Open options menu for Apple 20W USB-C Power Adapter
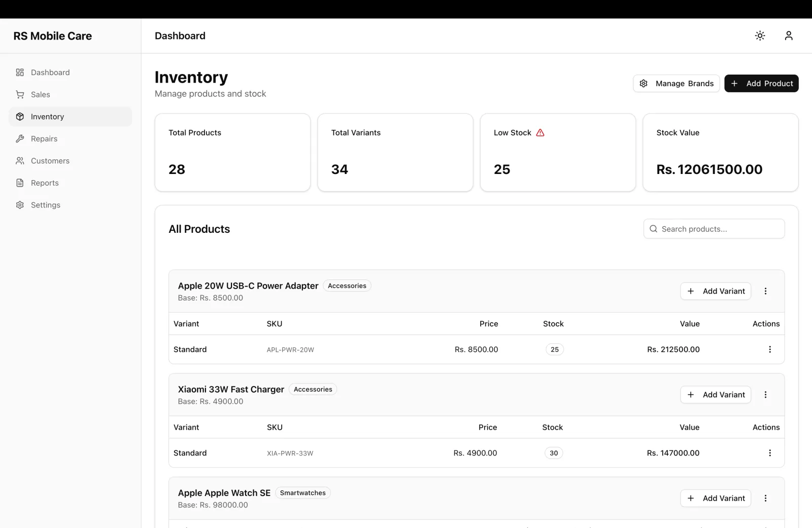 [x=765, y=291]
